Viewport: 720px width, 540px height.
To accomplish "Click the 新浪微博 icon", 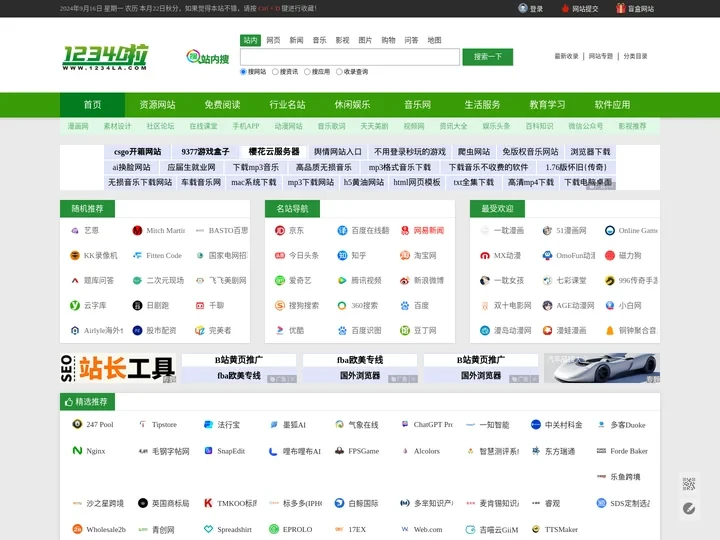I will point(405,280).
